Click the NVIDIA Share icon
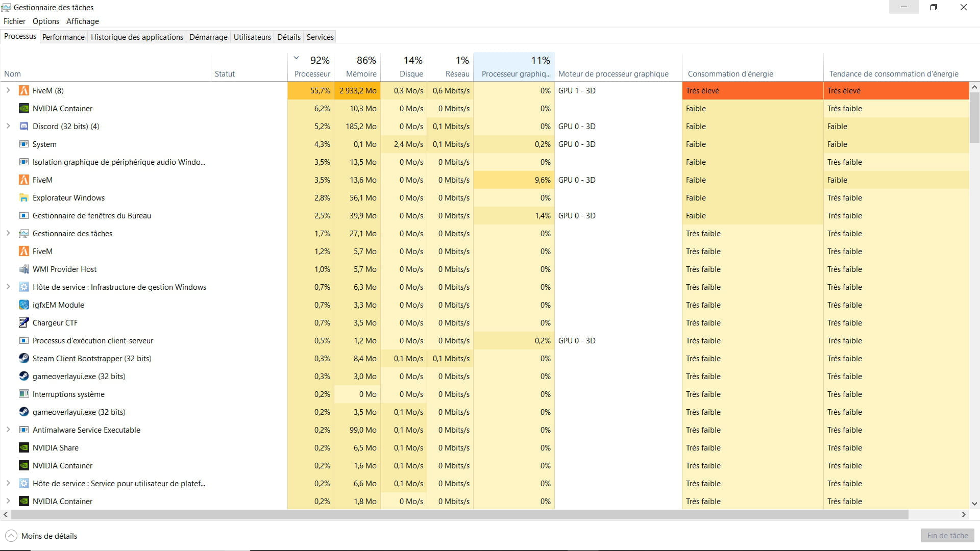 coord(23,448)
